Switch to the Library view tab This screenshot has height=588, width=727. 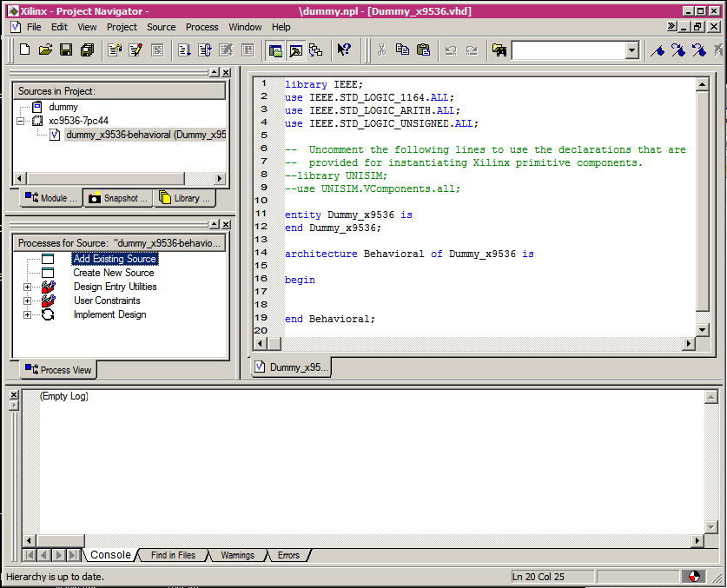pyautogui.click(x=185, y=198)
